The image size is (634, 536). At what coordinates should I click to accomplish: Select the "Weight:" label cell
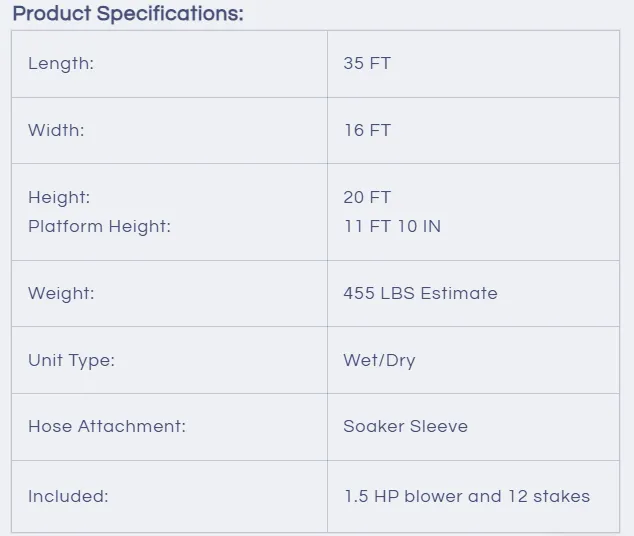(61, 293)
